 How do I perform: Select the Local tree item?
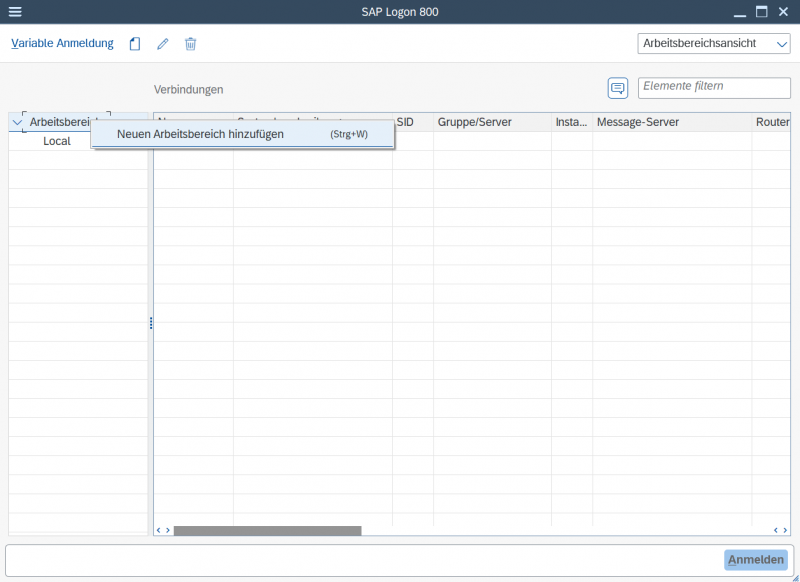click(x=57, y=141)
